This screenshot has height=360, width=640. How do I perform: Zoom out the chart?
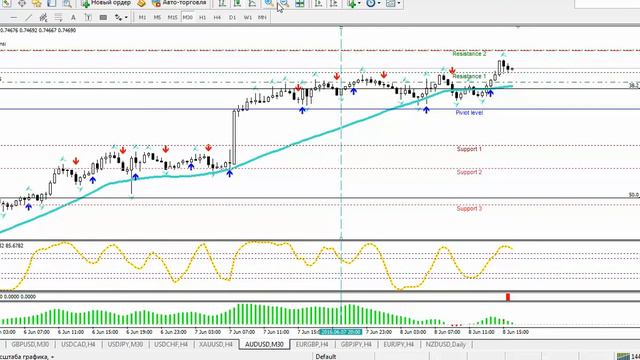click(284, 3)
